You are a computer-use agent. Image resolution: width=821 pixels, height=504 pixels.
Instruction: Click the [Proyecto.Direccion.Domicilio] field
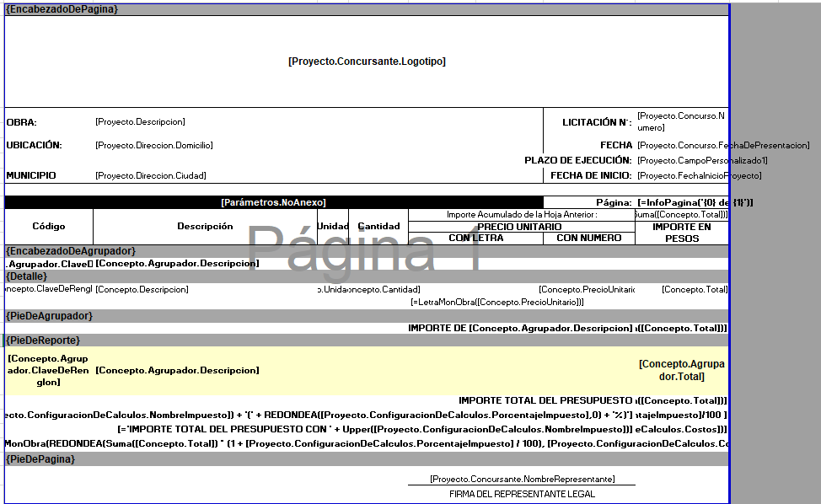(x=154, y=145)
